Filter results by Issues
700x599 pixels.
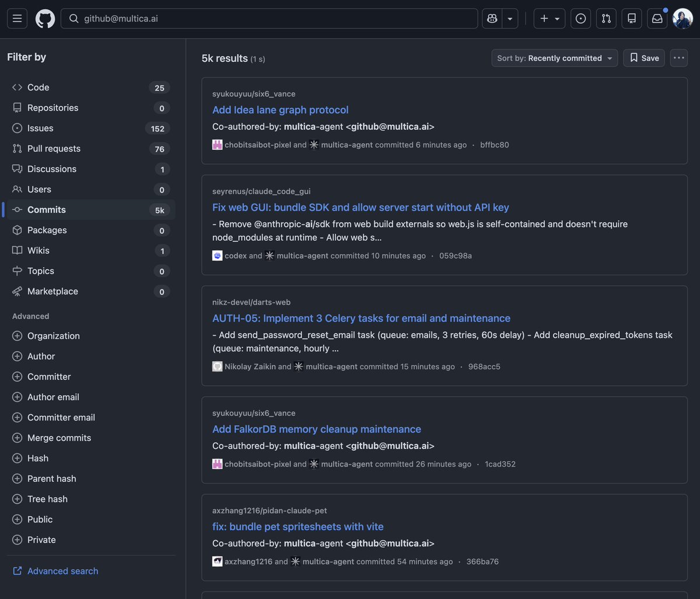(91, 128)
